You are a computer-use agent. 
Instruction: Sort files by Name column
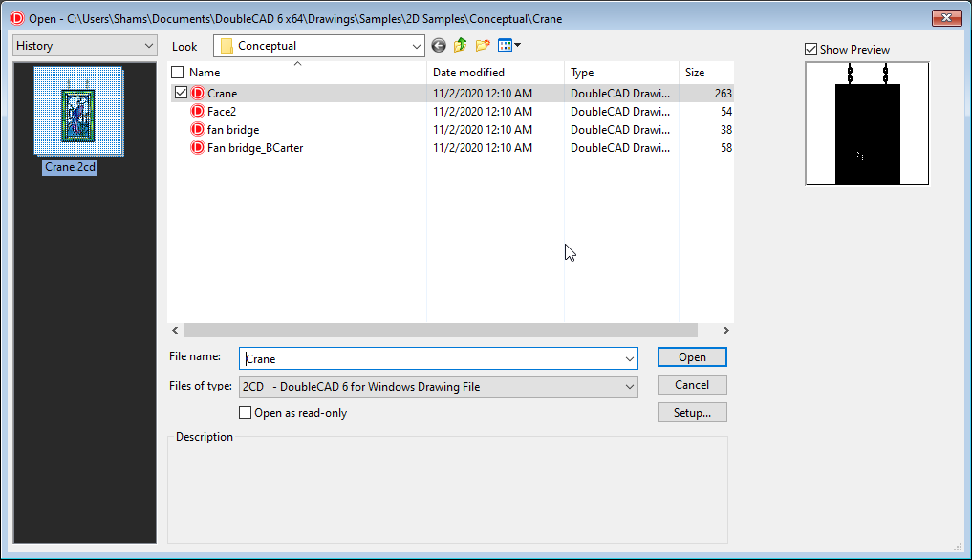pyautogui.click(x=205, y=73)
